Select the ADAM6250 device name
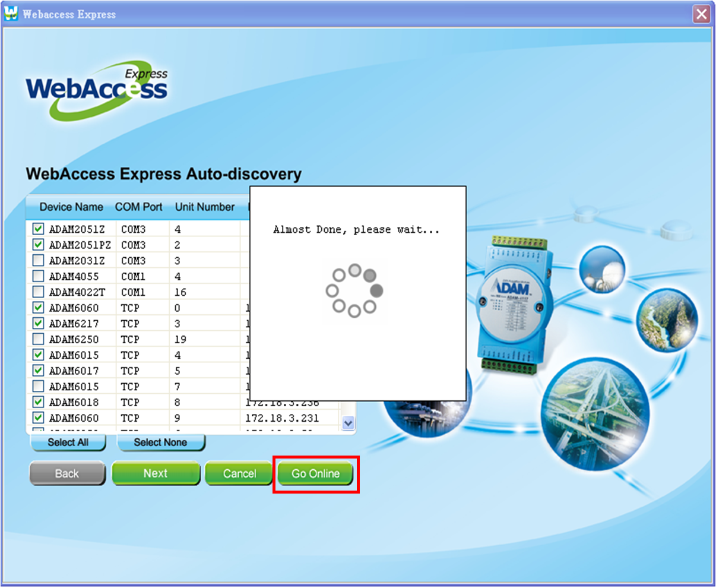 (74, 339)
